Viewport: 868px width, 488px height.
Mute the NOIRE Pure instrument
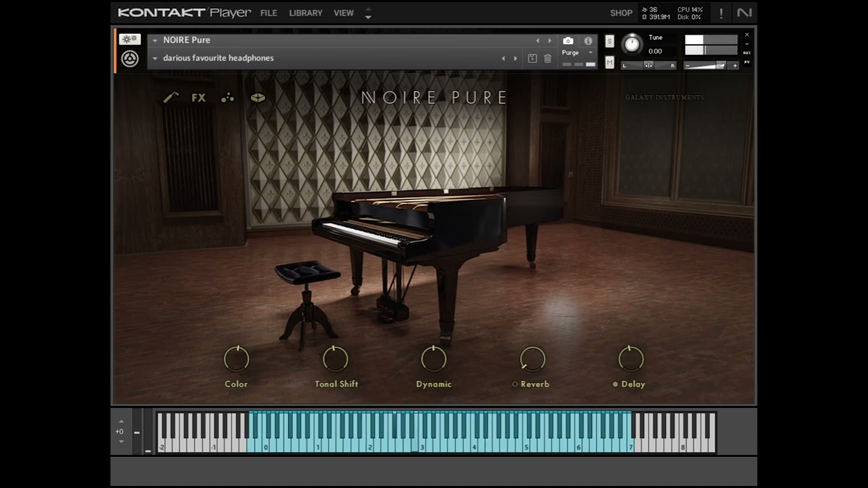[x=610, y=62]
